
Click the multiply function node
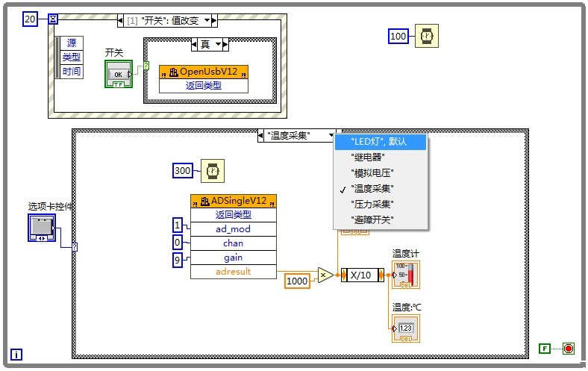(x=325, y=275)
